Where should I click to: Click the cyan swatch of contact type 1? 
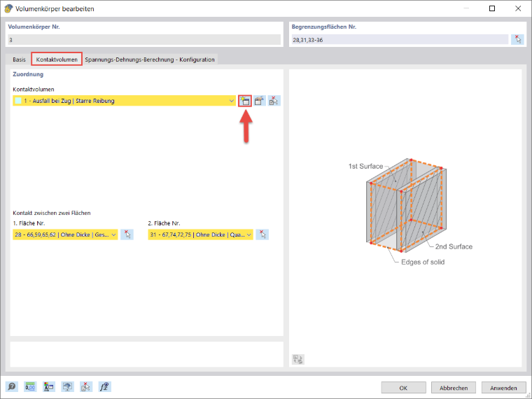(18, 101)
